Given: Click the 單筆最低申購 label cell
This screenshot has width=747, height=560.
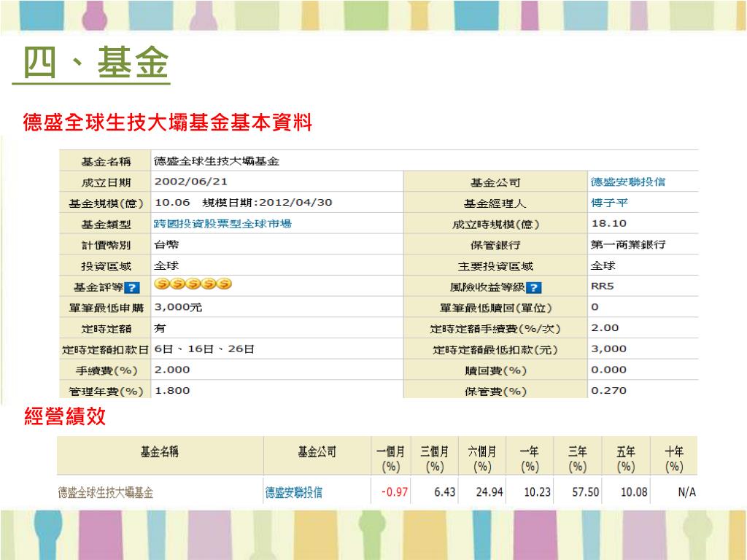Looking at the screenshot, I should coord(105,308).
